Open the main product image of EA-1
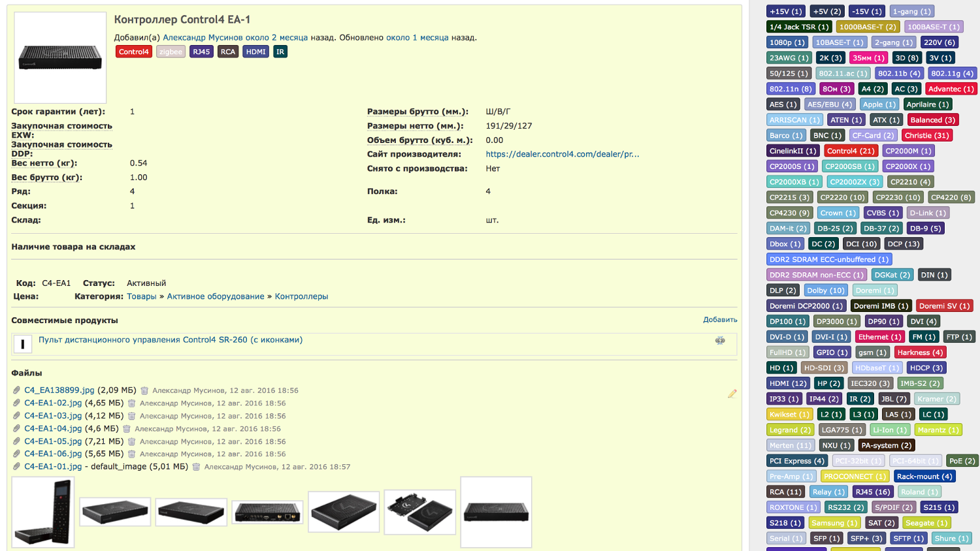The image size is (980, 551). click(60, 57)
